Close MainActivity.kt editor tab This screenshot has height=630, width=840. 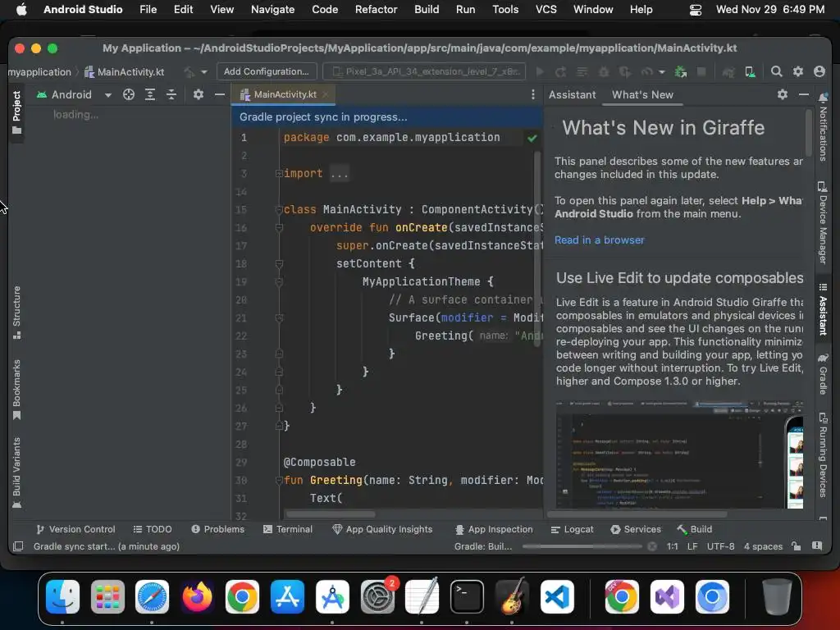pyautogui.click(x=325, y=94)
